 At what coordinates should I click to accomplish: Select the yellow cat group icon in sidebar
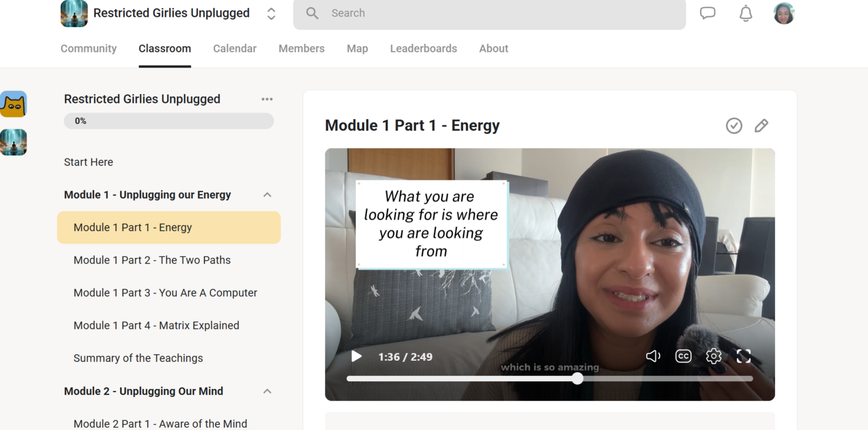pos(13,104)
